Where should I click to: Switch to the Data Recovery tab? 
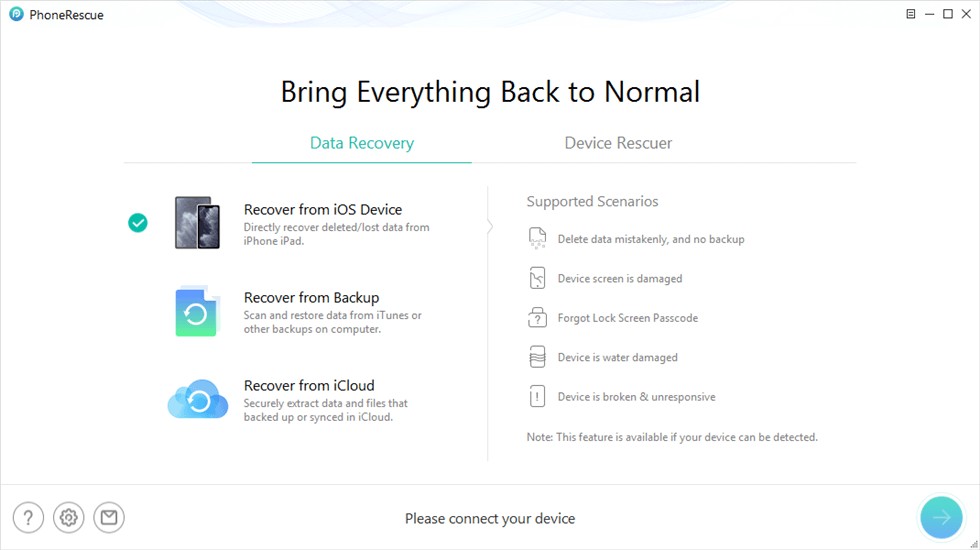[x=361, y=143]
